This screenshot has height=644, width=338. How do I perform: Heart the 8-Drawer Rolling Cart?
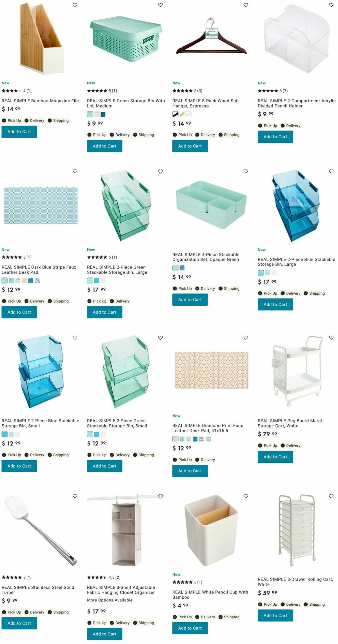click(331, 496)
